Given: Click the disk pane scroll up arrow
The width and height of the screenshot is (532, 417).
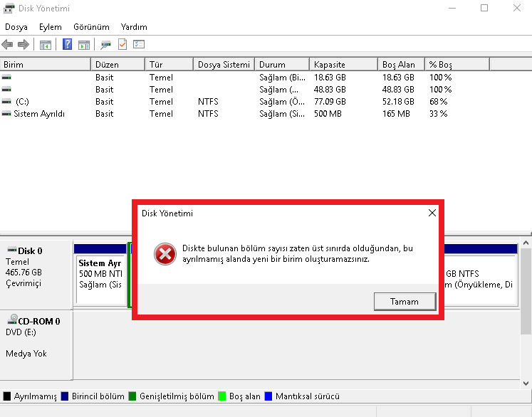Looking at the screenshot, I should coord(526,243).
